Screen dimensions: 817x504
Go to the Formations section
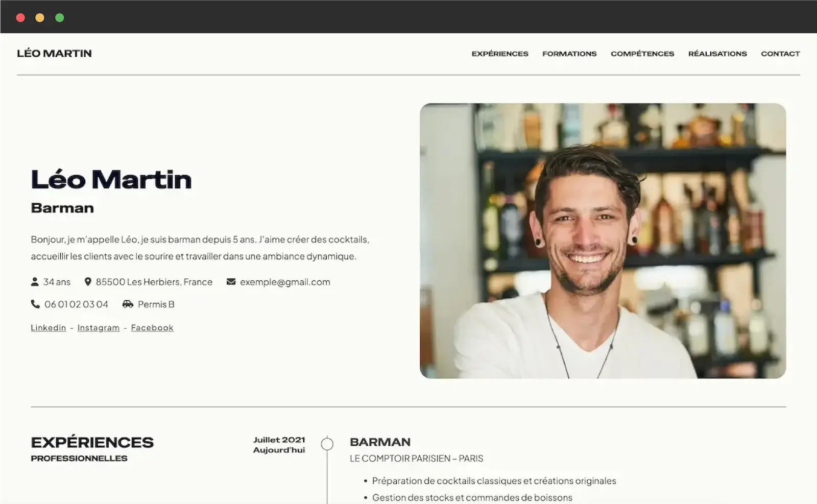click(569, 54)
